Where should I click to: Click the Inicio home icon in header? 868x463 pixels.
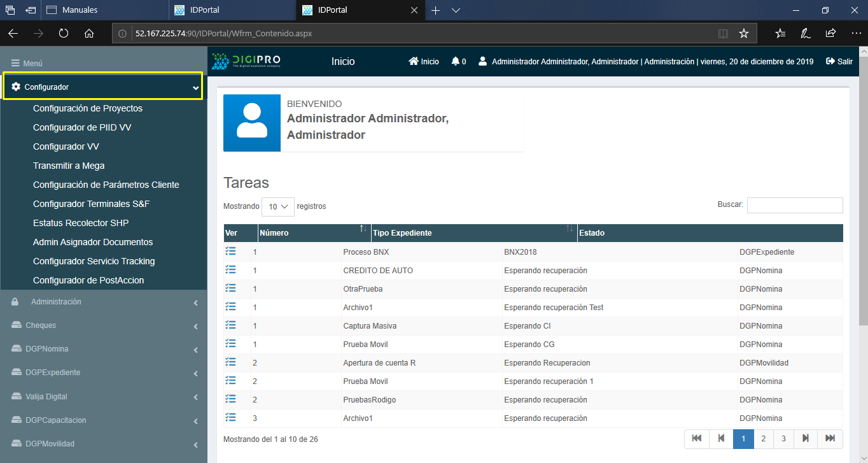pyautogui.click(x=414, y=62)
